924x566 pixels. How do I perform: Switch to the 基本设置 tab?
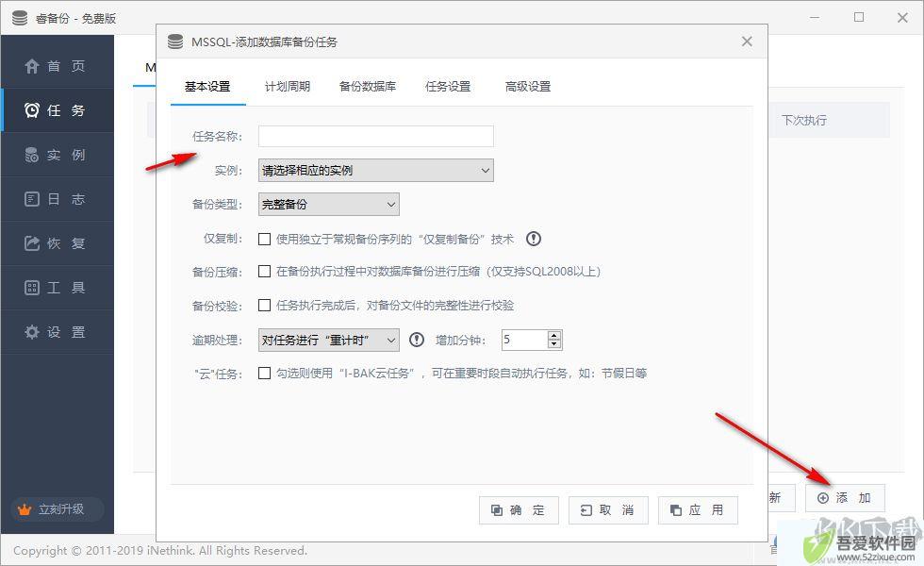click(x=207, y=87)
